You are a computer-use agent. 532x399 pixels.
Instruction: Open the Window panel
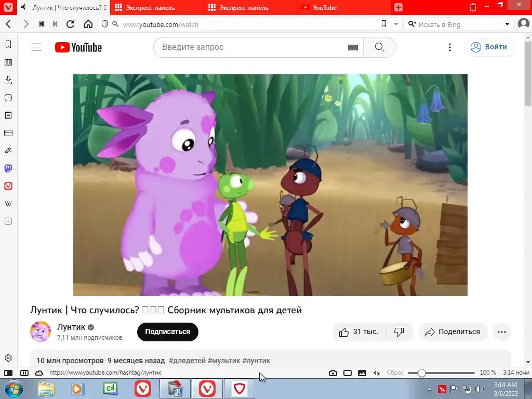(8, 133)
